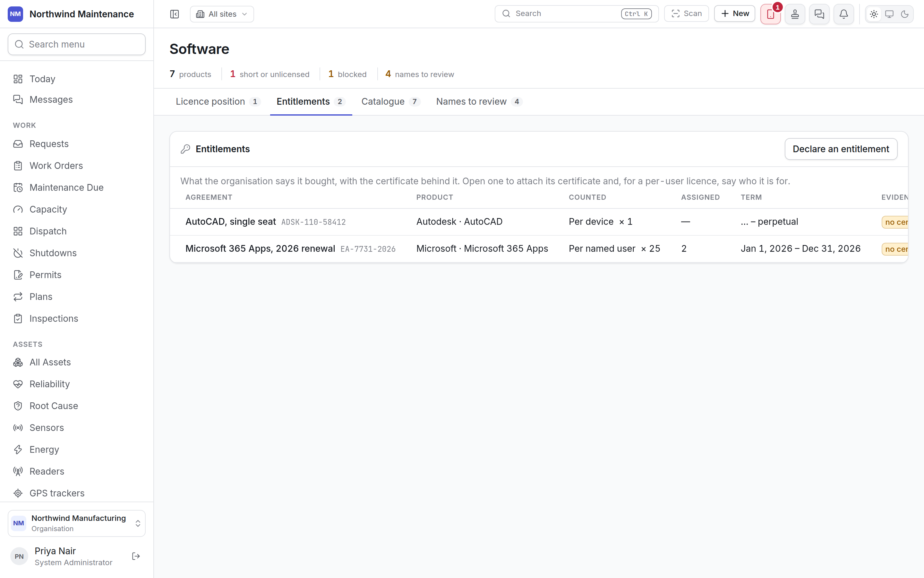
Task: Open Capacity in sidebar
Action: pos(77,209)
